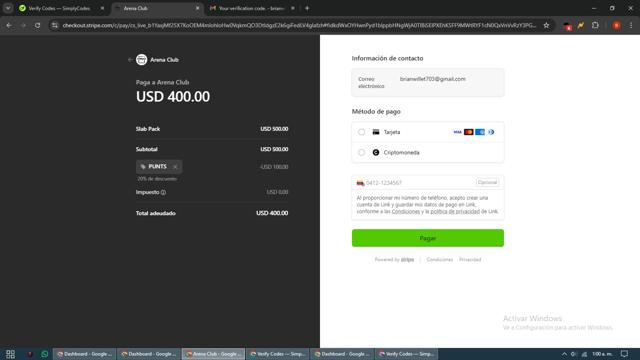Open the Windows Start menu
The height and width of the screenshot is (360, 640).
point(10,354)
